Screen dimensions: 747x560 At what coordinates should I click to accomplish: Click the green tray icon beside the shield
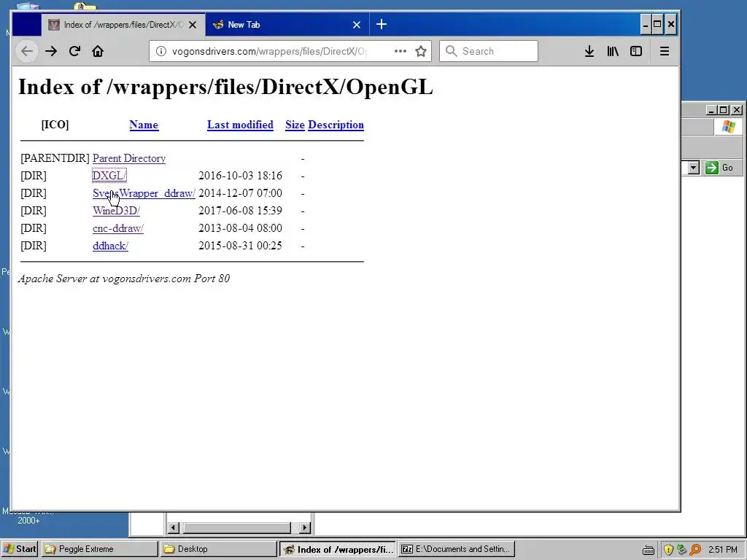click(x=681, y=550)
